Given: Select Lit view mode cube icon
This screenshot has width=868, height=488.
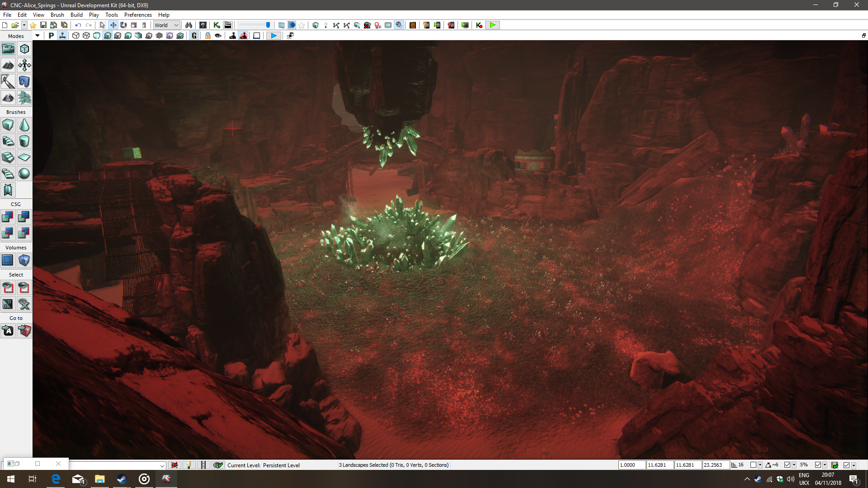Looking at the screenshot, I should coord(107,36).
